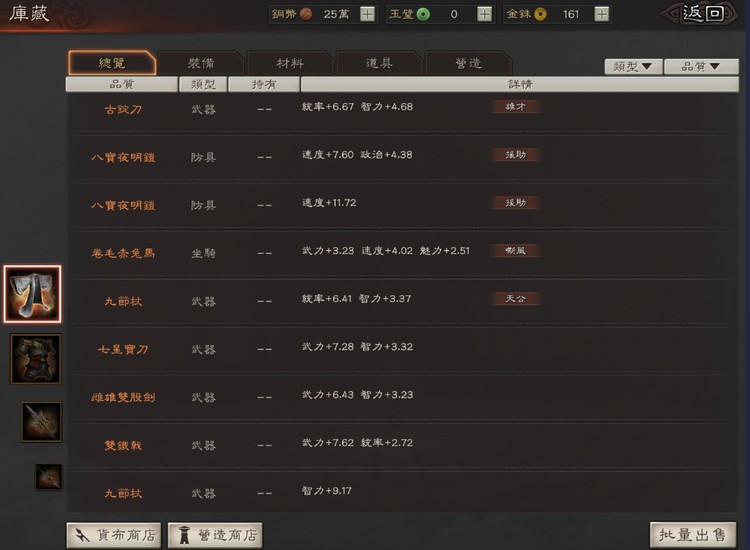Click the 雄才 skill tag
The image size is (750, 550).
(x=516, y=107)
